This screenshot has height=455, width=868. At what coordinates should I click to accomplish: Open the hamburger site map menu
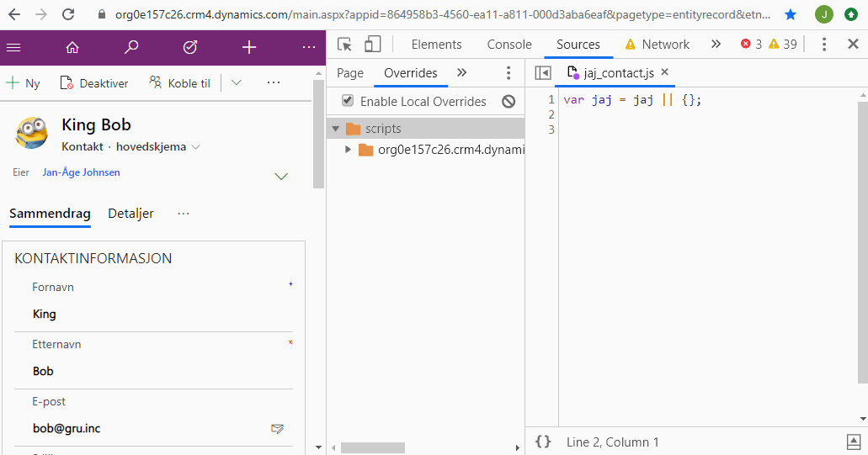13,48
